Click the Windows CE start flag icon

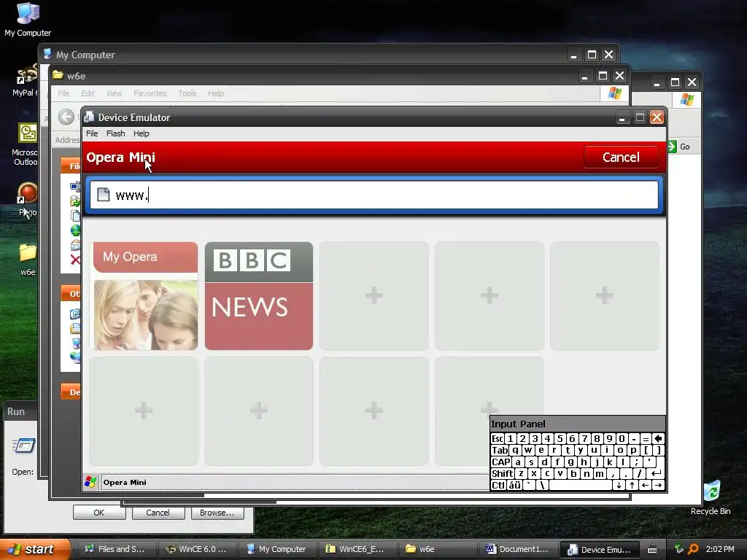[x=90, y=482]
